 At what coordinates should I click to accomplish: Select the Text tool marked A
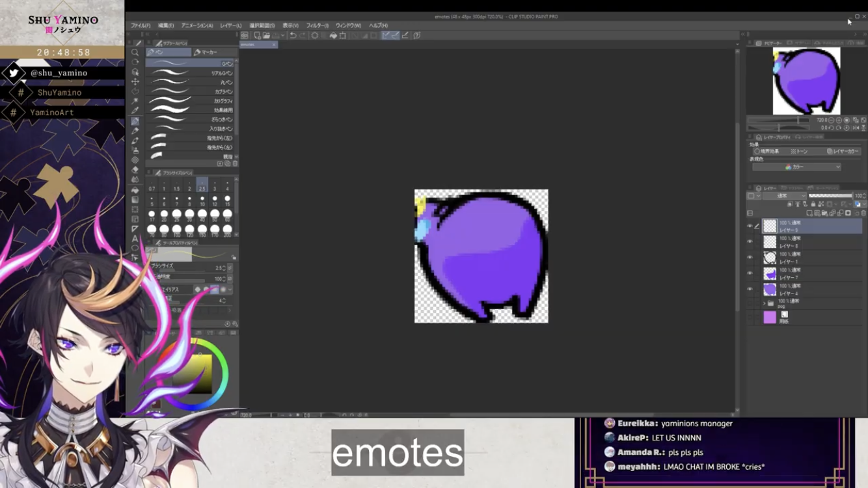point(135,239)
